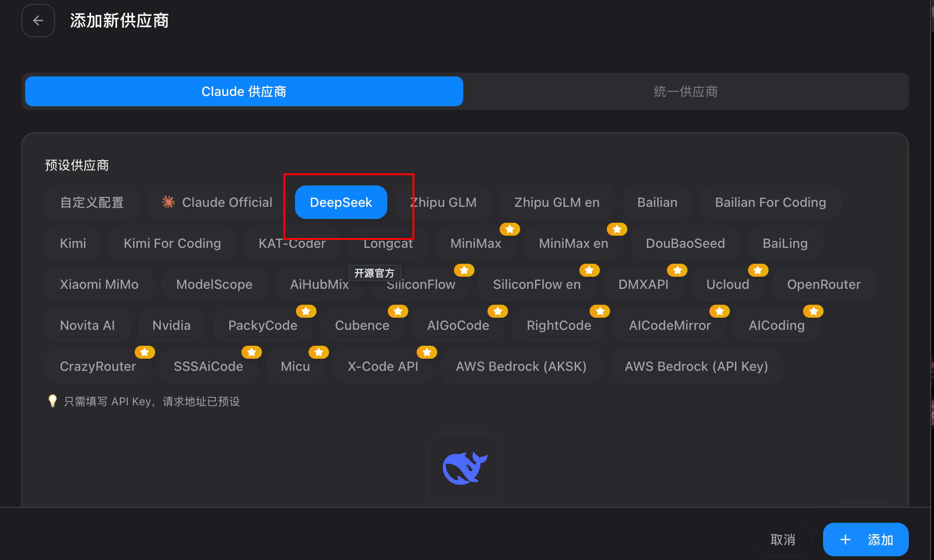
Task: Choose the DouBaoSeed preset
Action: [x=685, y=243]
